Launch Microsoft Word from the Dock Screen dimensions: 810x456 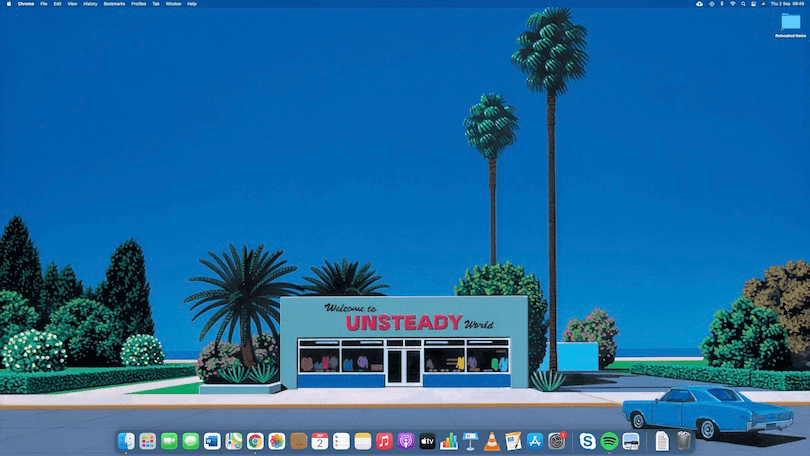point(212,442)
